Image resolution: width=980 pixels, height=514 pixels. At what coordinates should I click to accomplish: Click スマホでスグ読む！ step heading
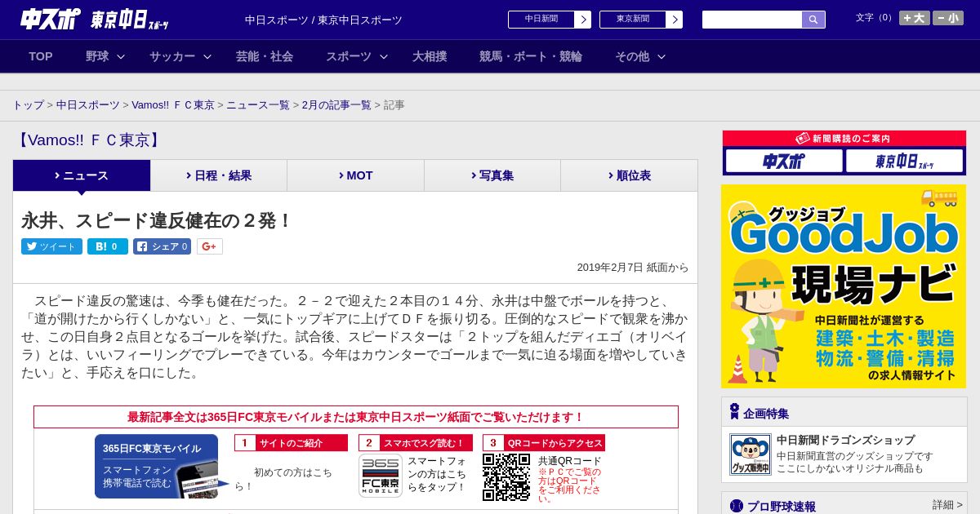click(415, 443)
